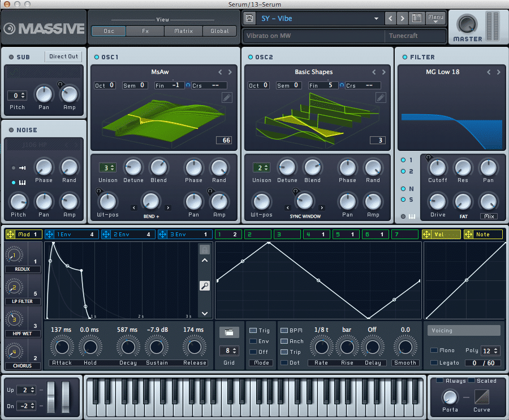Image resolution: width=509 pixels, height=420 pixels.
Task: Open the preset browser icon
Action: pos(417,18)
